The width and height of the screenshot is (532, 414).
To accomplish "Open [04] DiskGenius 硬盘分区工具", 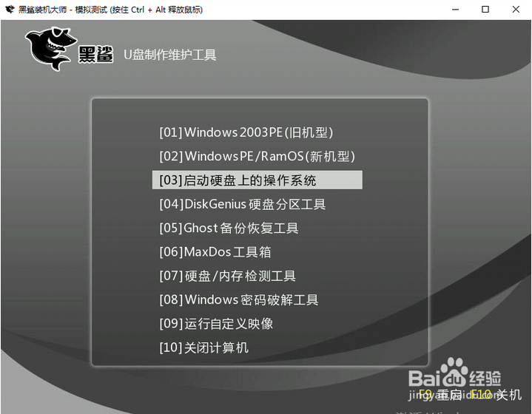I will click(x=243, y=204).
